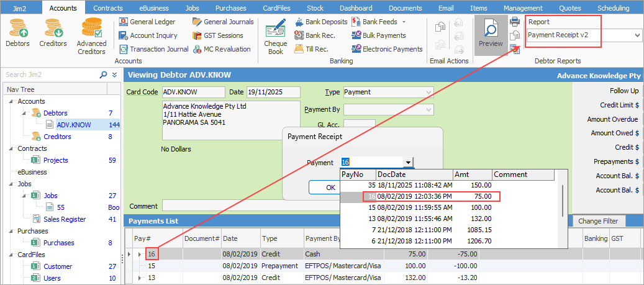Image resolution: width=644 pixels, height=285 pixels.
Task: Collapse the Accounts node in Nav Tree
Action: point(12,101)
